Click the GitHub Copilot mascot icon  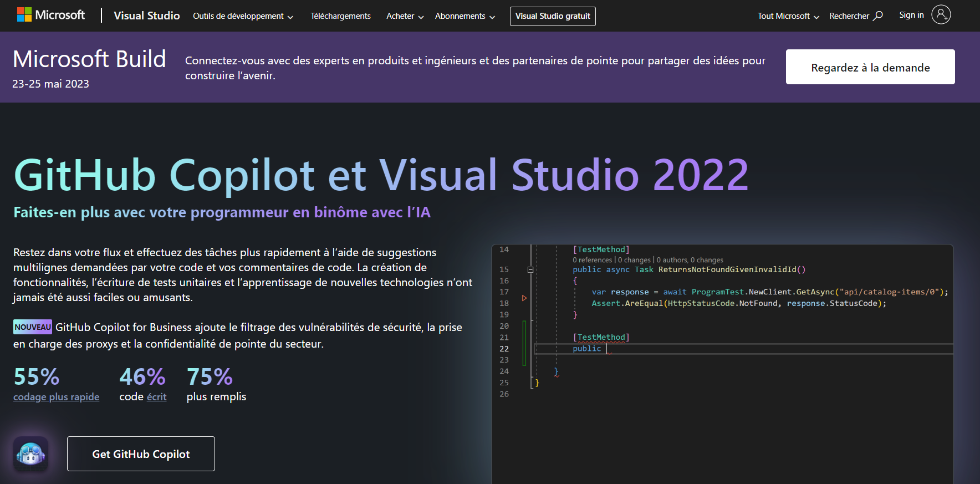coord(31,454)
